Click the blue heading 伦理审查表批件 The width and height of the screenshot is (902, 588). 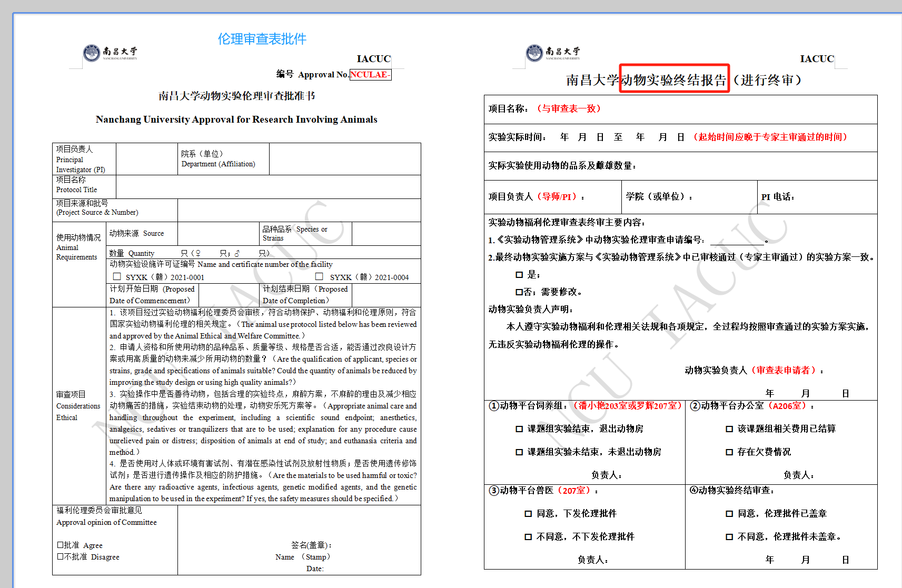(x=262, y=39)
